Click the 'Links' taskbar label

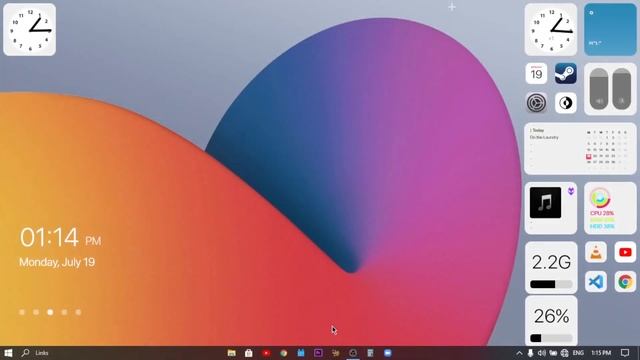click(x=42, y=353)
